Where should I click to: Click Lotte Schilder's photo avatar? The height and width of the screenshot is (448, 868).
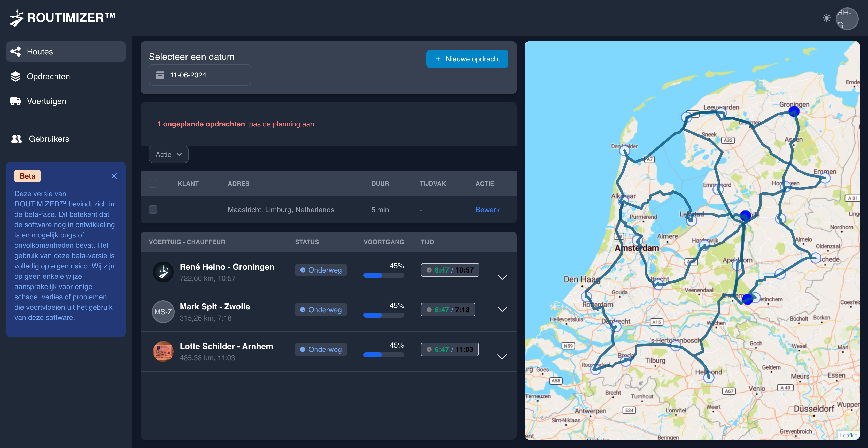[163, 351]
